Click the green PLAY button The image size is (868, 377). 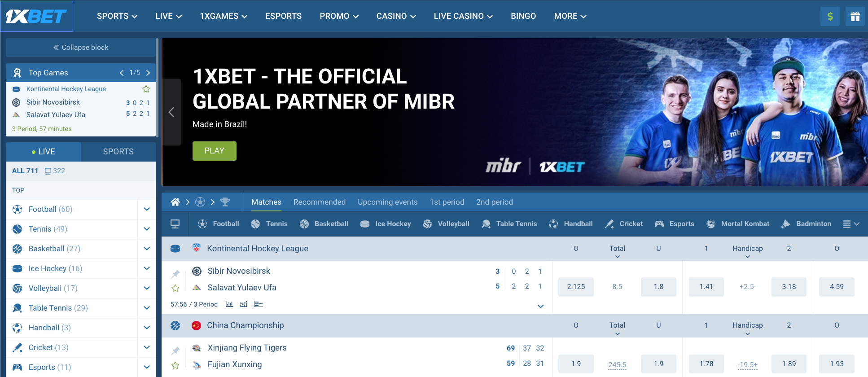pyautogui.click(x=215, y=151)
